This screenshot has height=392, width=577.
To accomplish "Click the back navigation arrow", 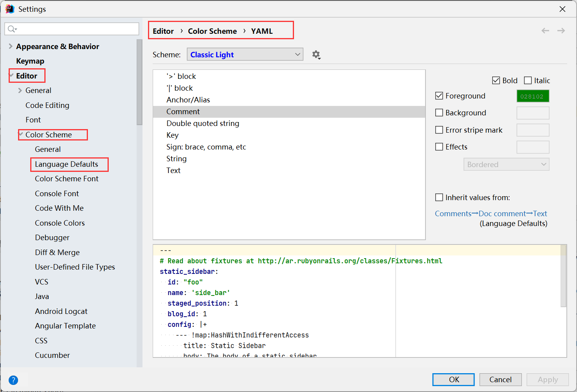I will [545, 30].
